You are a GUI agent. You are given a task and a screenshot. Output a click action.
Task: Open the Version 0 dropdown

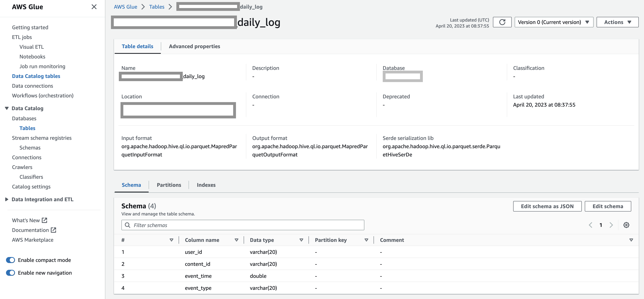point(554,22)
